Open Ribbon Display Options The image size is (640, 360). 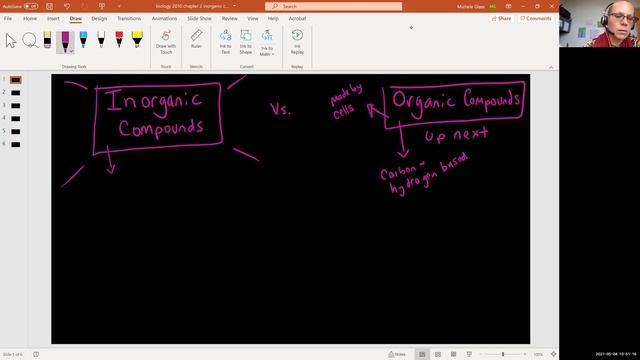tap(509, 7)
